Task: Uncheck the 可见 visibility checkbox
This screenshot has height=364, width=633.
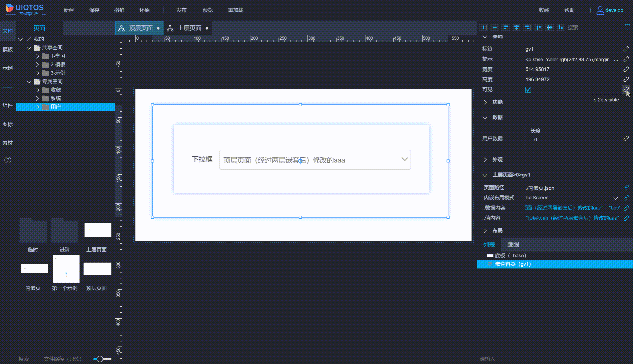Action: [528, 90]
